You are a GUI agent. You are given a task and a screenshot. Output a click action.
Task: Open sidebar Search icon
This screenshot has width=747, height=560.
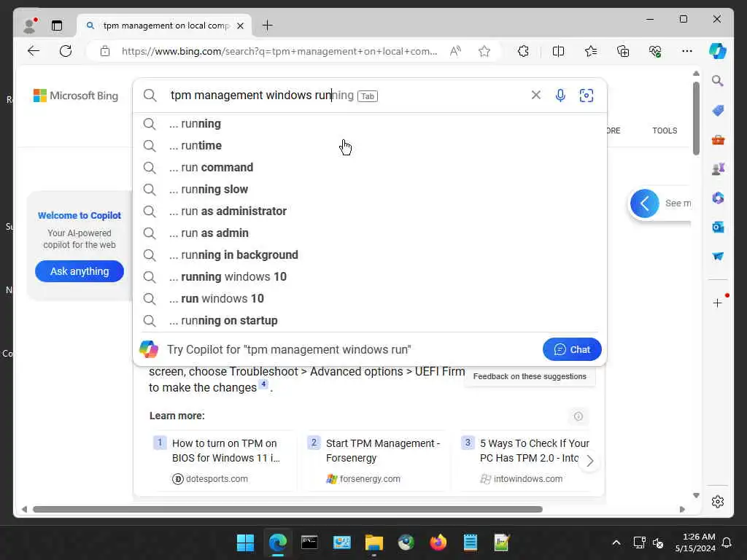(x=718, y=81)
